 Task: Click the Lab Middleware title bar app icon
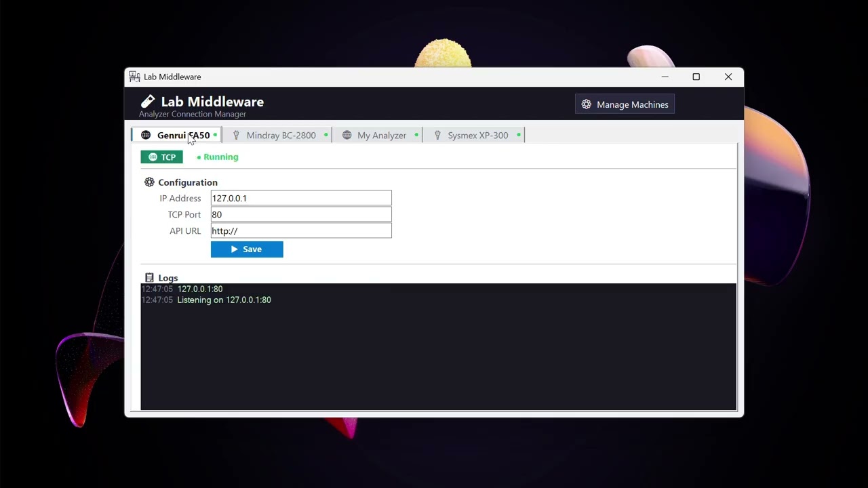click(x=134, y=77)
